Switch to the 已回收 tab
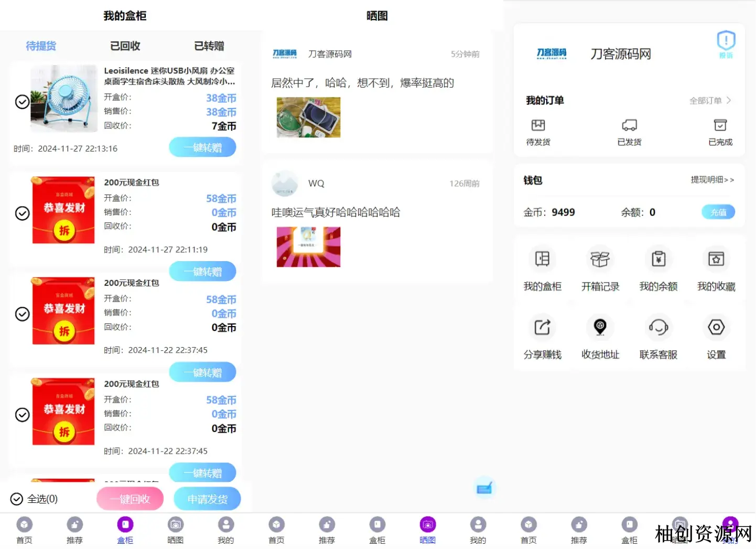756x549 pixels. coord(125,46)
